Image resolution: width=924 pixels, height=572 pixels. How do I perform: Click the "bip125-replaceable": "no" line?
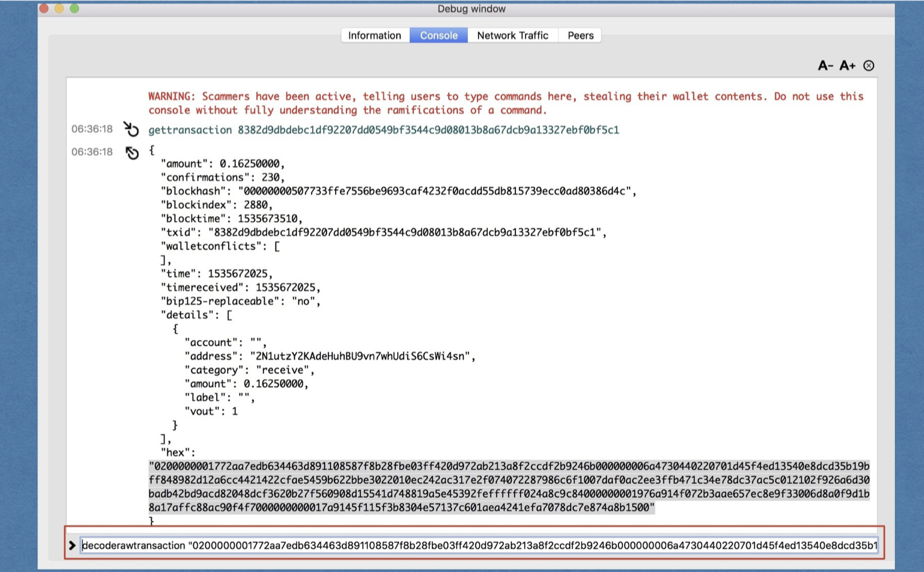coord(241,301)
